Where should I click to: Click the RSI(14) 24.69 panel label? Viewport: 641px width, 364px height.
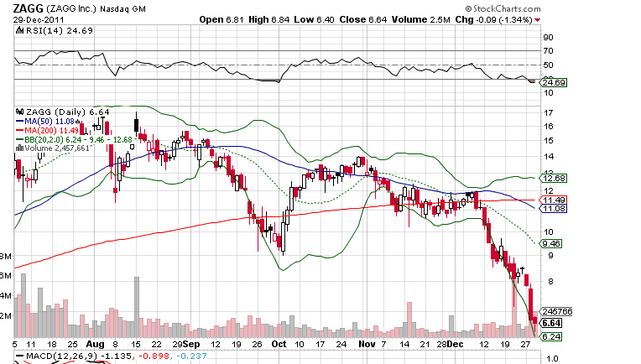60,31
